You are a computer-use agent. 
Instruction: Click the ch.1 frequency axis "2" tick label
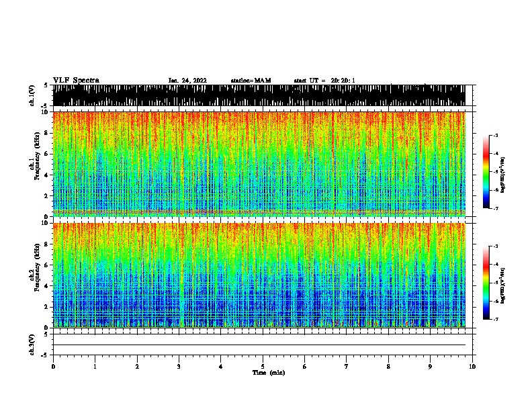tap(47, 195)
